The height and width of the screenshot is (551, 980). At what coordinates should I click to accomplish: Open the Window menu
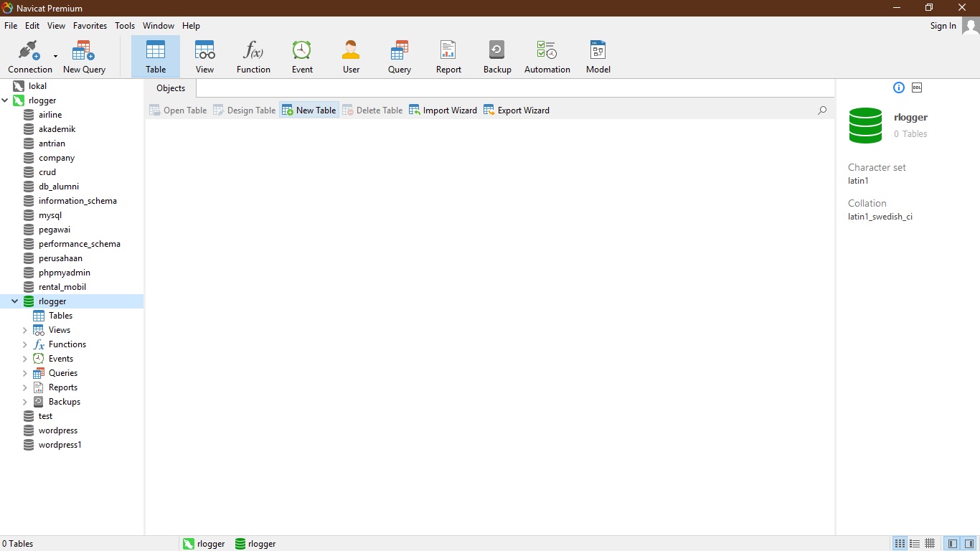(x=159, y=25)
